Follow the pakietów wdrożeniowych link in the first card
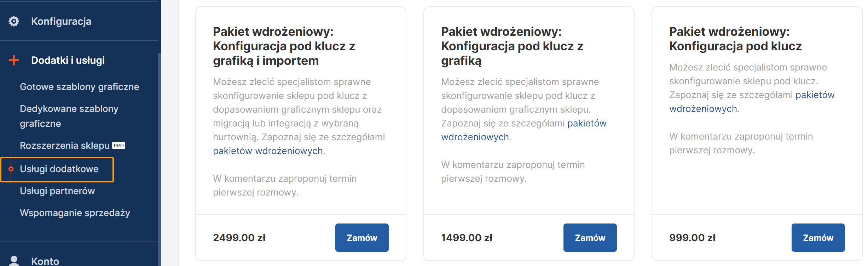The image size is (868, 266). (268, 151)
